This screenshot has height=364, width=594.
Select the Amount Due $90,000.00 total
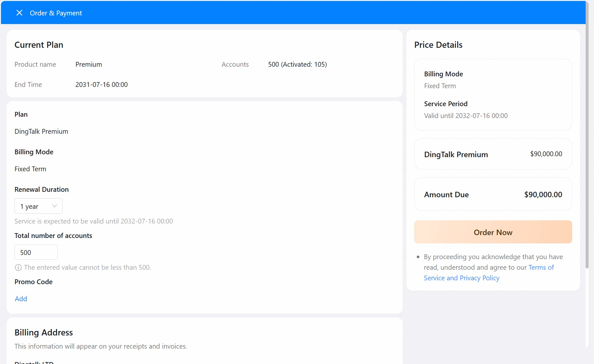(x=543, y=195)
